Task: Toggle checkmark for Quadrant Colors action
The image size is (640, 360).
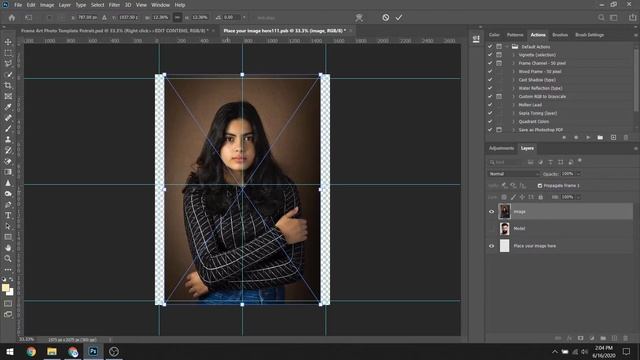Action: (x=490, y=121)
